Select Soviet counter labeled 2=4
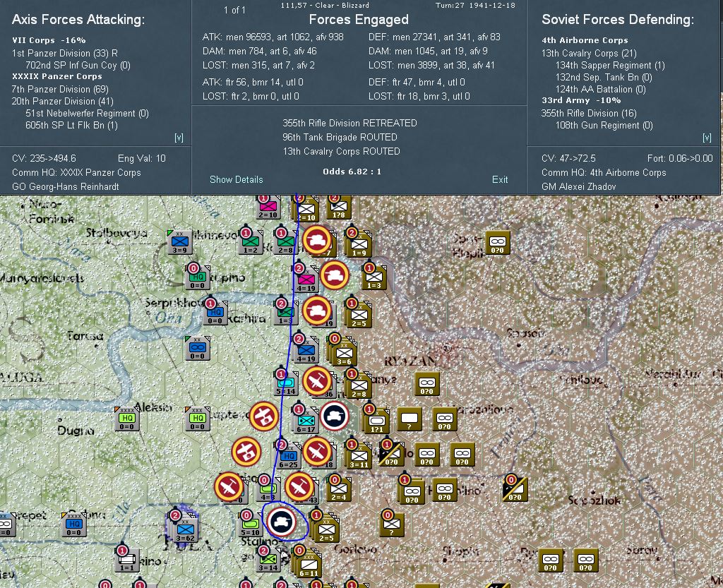The height and width of the screenshot is (588, 723). coord(338,489)
